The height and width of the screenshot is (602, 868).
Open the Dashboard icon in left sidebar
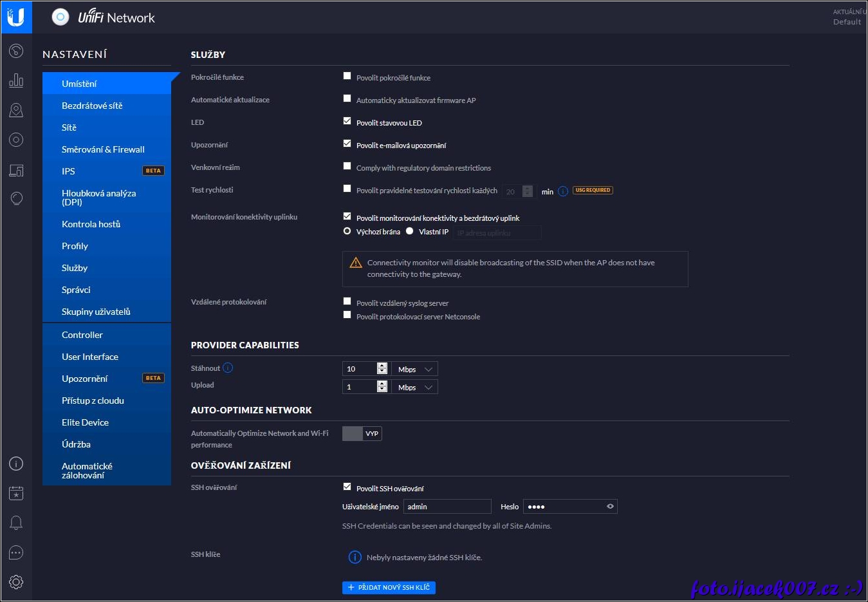tap(16, 51)
